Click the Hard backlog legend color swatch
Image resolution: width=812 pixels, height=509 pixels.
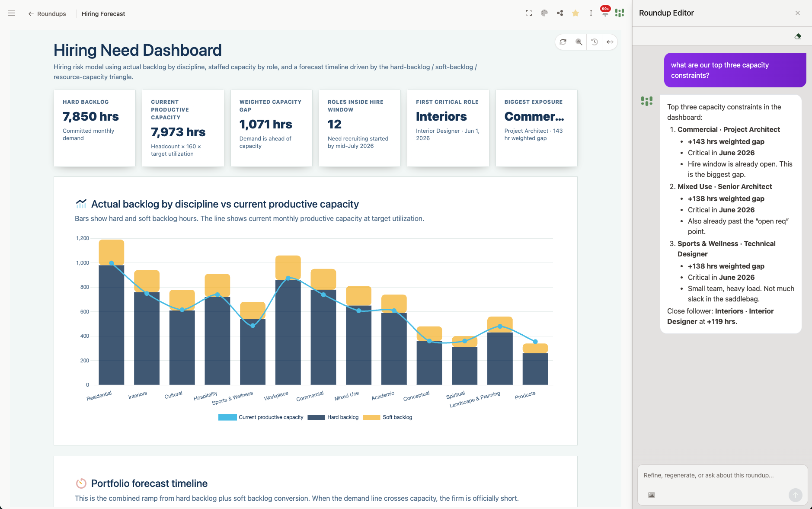(x=316, y=417)
